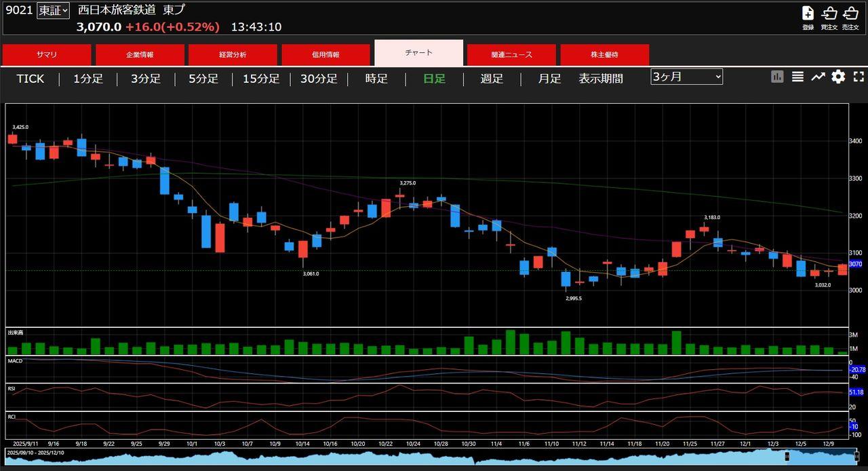Switch chart to 5分足 interval
The width and height of the screenshot is (868, 471).
point(203,79)
